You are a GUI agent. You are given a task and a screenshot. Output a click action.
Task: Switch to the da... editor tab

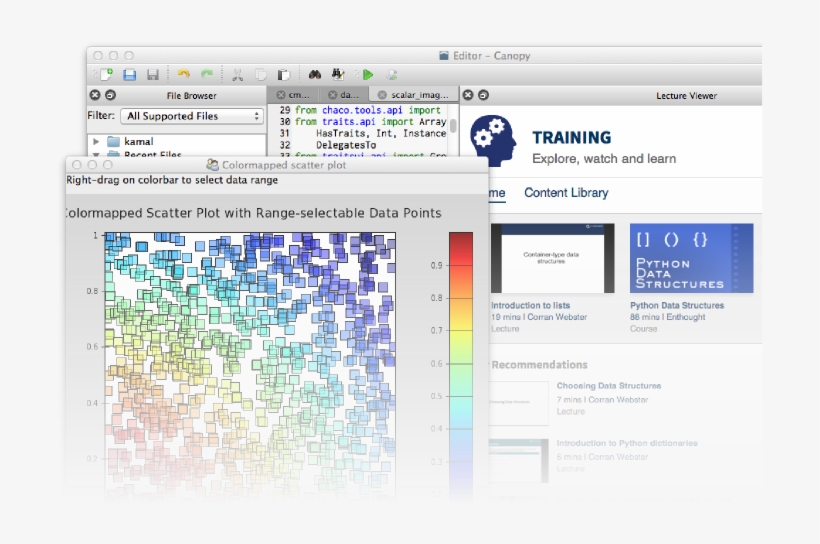(349, 95)
